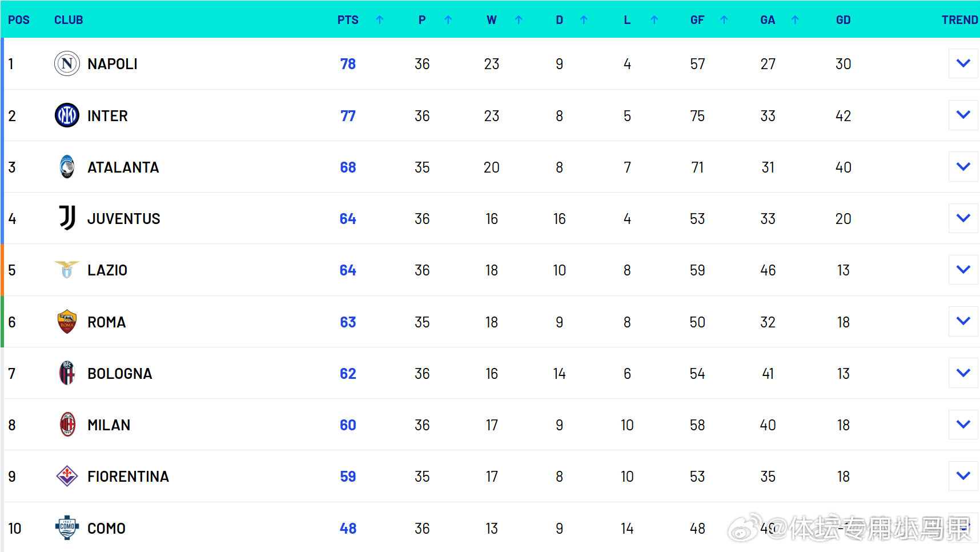Expand the trend chevron for Juventus
The image size is (980, 552).
[963, 218]
